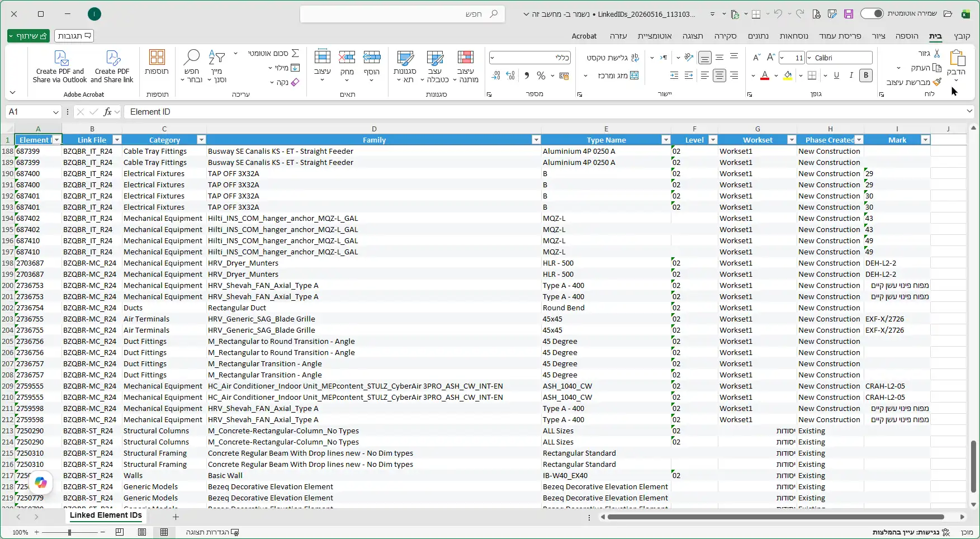This screenshot has height=539, width=980.
Task: Open the Category column filter dropdown
Action: pos(201,140)
